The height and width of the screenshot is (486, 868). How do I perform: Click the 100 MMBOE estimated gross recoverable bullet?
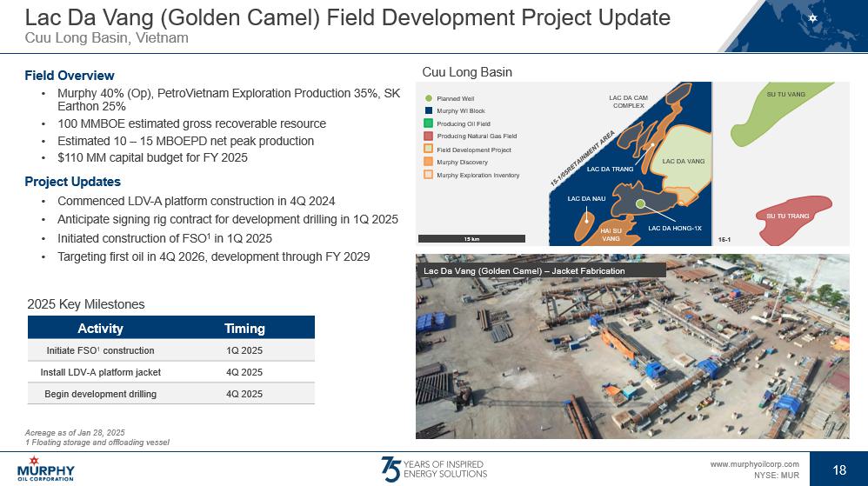[x=191, y=123]
